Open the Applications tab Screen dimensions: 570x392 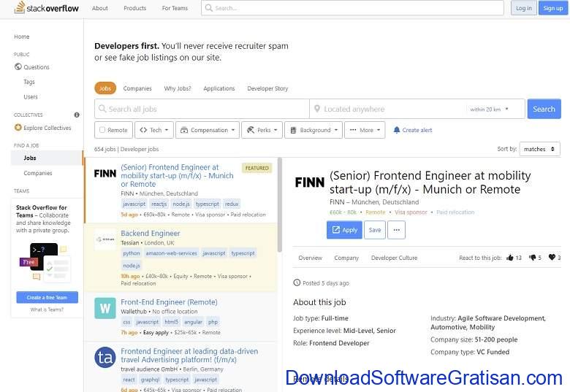point(219,88)
